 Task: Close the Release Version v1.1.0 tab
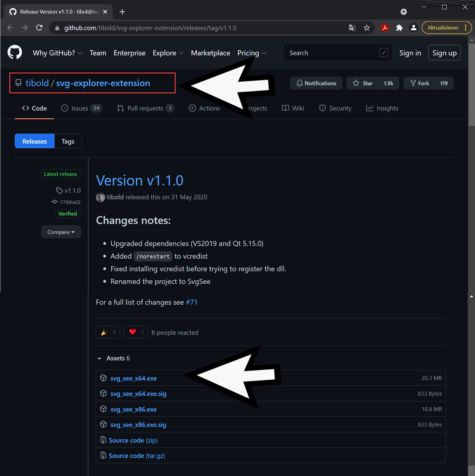(x=105, y=12)
